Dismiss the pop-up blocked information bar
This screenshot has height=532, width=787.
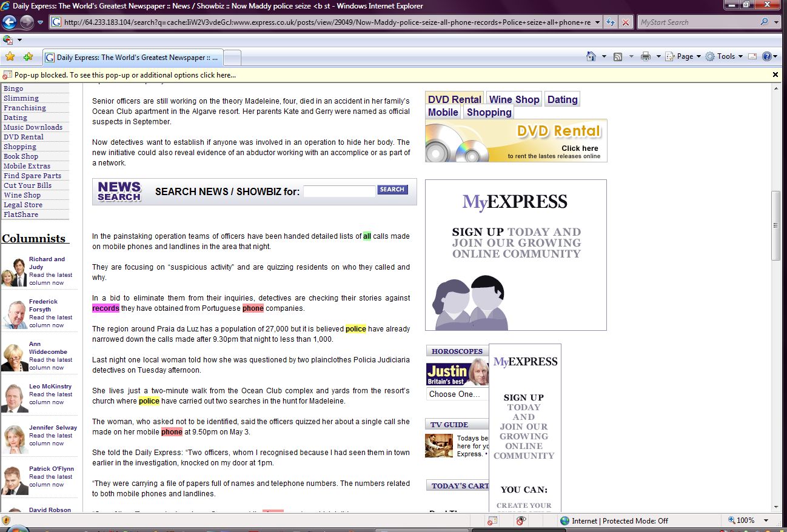(x=775, y=75)
